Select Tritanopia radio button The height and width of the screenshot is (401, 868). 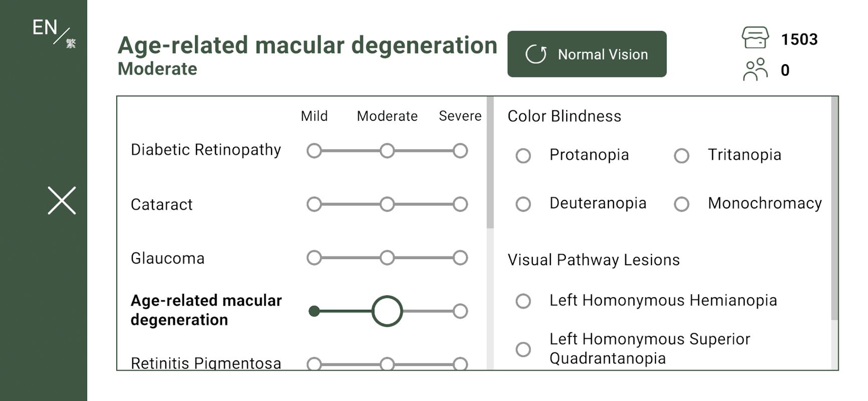point(682,155)
